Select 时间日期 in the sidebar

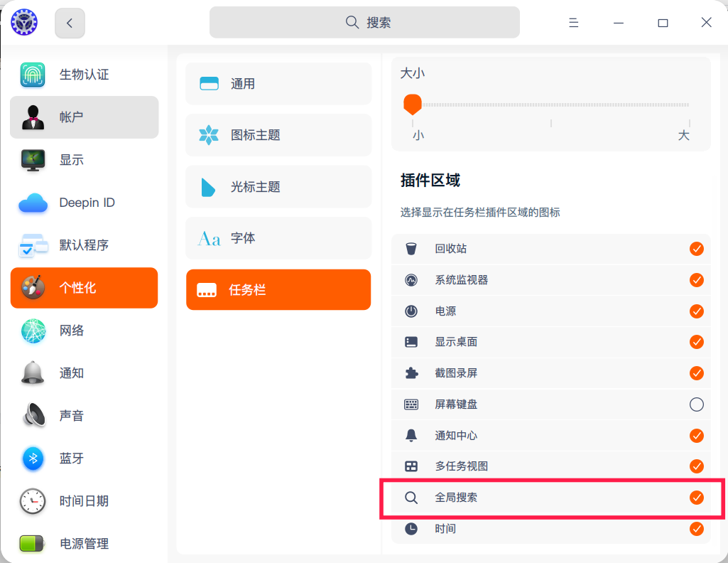pyautogui.click(x=84, y=501)
